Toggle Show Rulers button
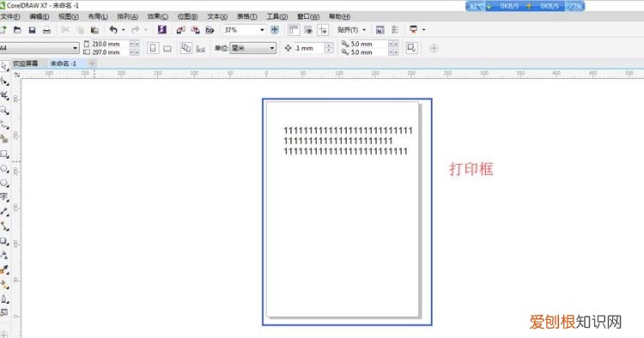The height and width of the screenshot is (338, 644). (294, 30)
